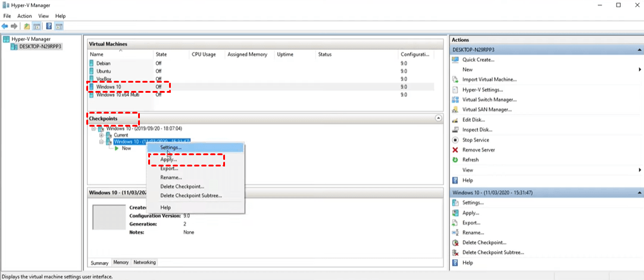Click the Import Virtual Machine icon
The image size is (644, 280).
coord(455,80)
